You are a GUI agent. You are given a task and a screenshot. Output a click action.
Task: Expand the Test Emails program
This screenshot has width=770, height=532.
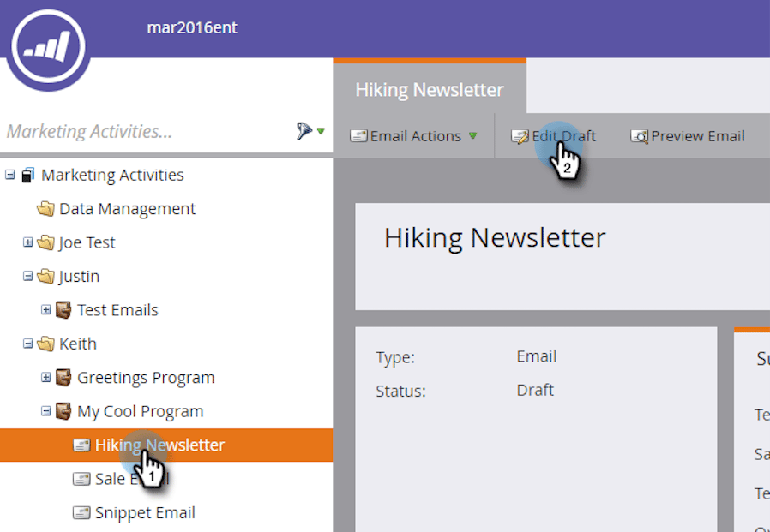(45, 309)
